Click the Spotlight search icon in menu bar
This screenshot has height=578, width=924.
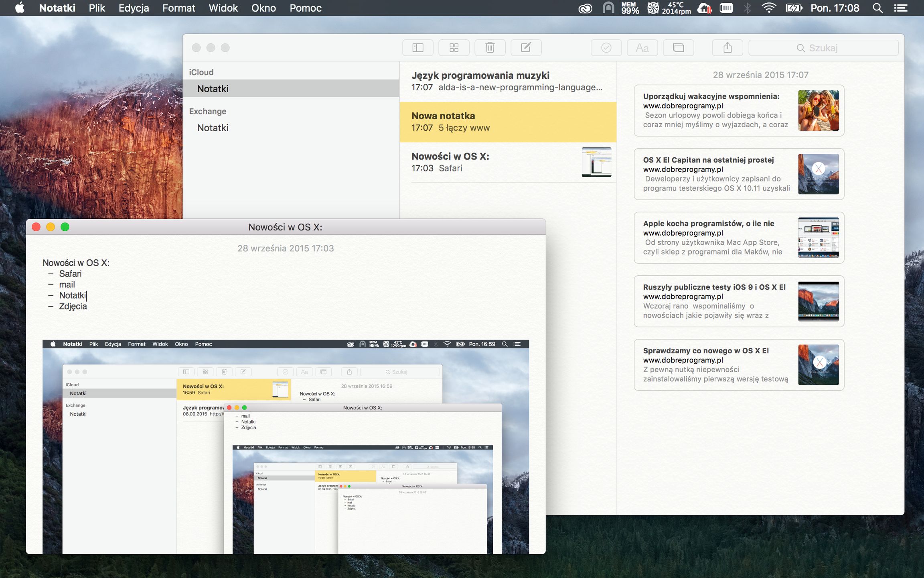pyautogui.click(x=877, y=8)
